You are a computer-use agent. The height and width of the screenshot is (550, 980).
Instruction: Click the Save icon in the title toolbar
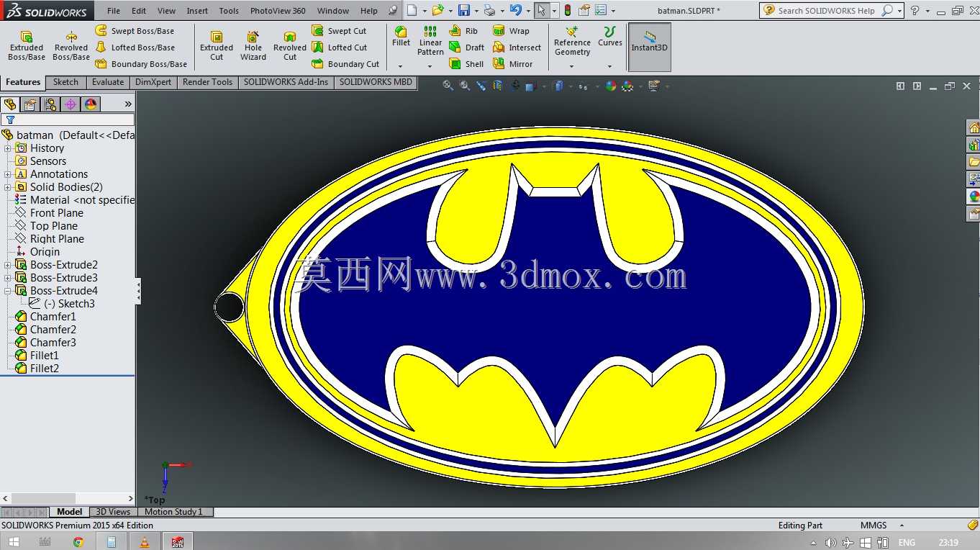tap(464, 11)
